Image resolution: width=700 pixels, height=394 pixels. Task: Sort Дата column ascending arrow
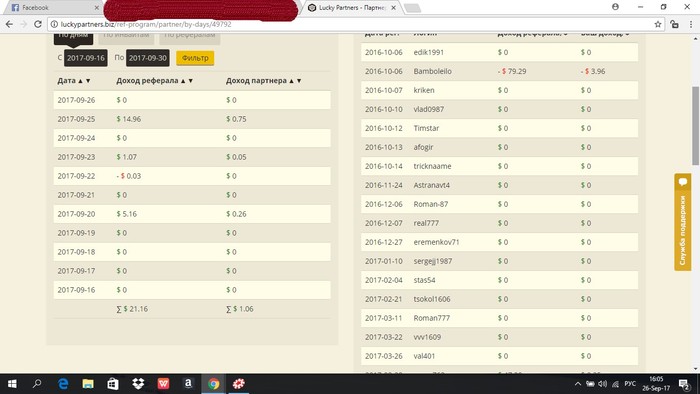(x=80, y=81)
